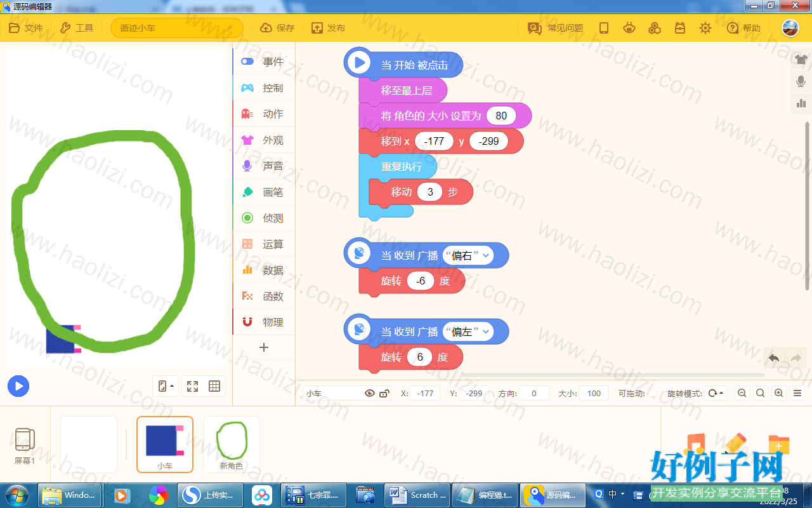This screenshot has height=508, width=812.
Task: Click the X coordinate field in properties bar
Action: point(425,394)
